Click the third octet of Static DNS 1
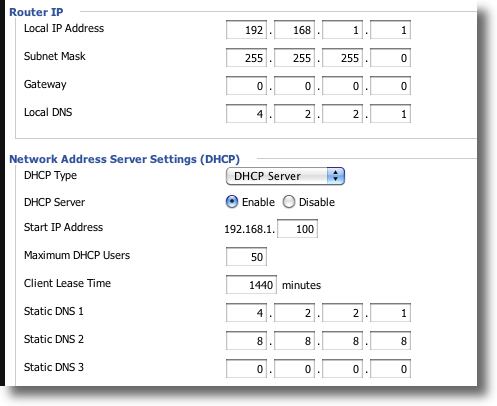The image size is (497, 406). pos(342,313)
